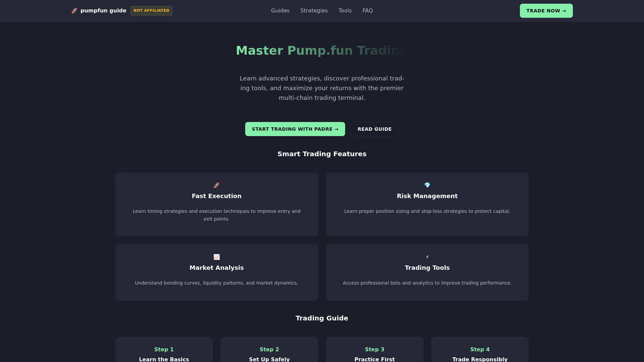Viewport: 644px width, 362px height.
Task: Click the pumpfun guide site name
Action: tap(103, 11)
